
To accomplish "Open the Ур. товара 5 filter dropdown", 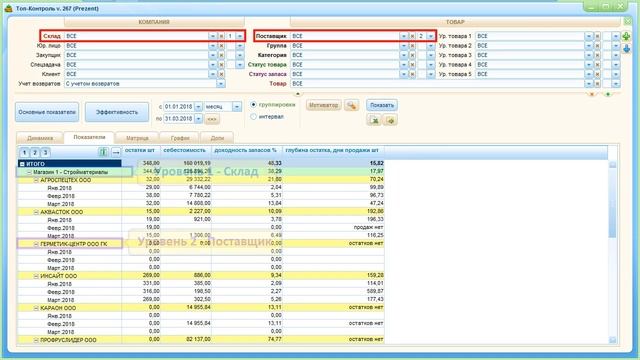I will point(589,74).
